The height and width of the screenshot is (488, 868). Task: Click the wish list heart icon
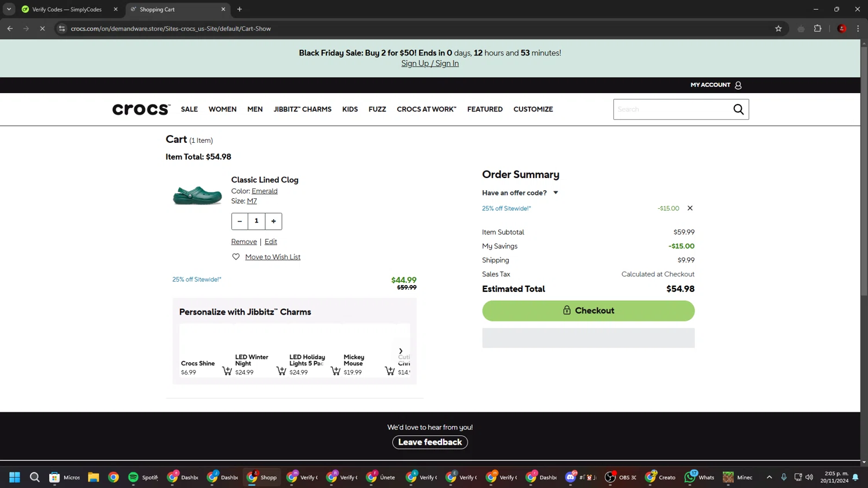[x=236, y=257]
